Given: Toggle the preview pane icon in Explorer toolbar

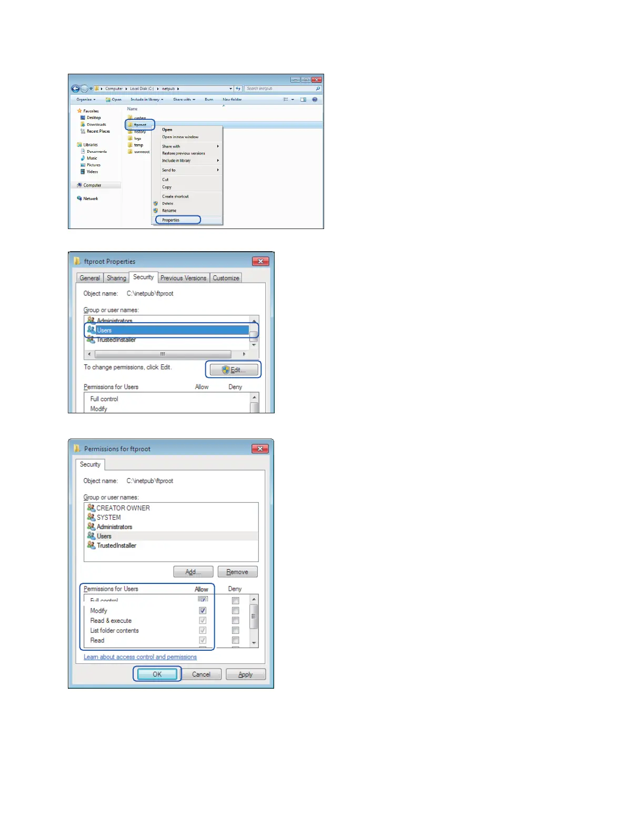Looking at the screenshot, I should [303, 100].
